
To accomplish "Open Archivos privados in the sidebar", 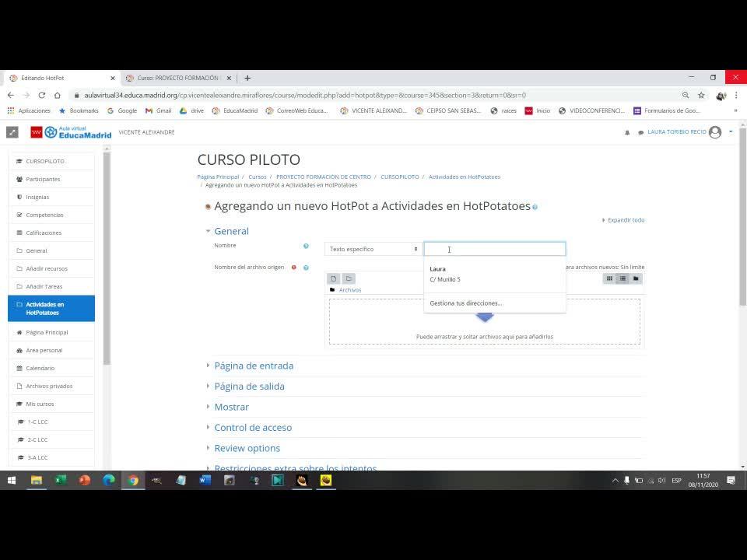I will pos(51,387).
